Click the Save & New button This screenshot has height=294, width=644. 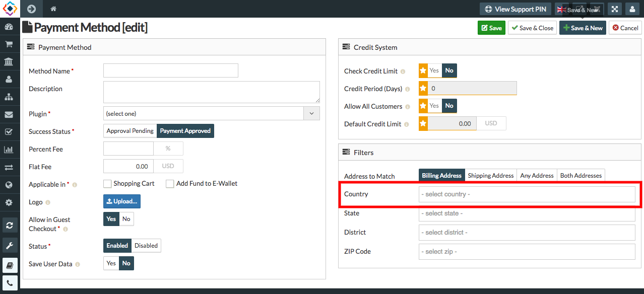coord(583,28)
